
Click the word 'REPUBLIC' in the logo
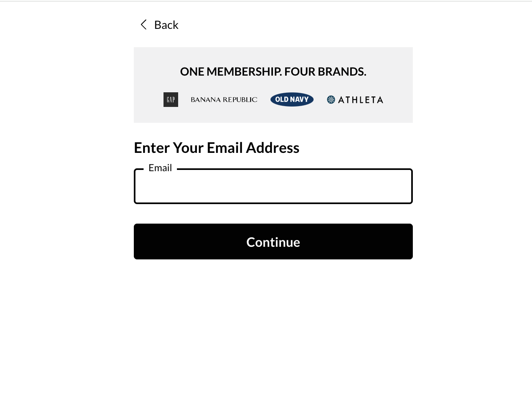coord(240,100)
